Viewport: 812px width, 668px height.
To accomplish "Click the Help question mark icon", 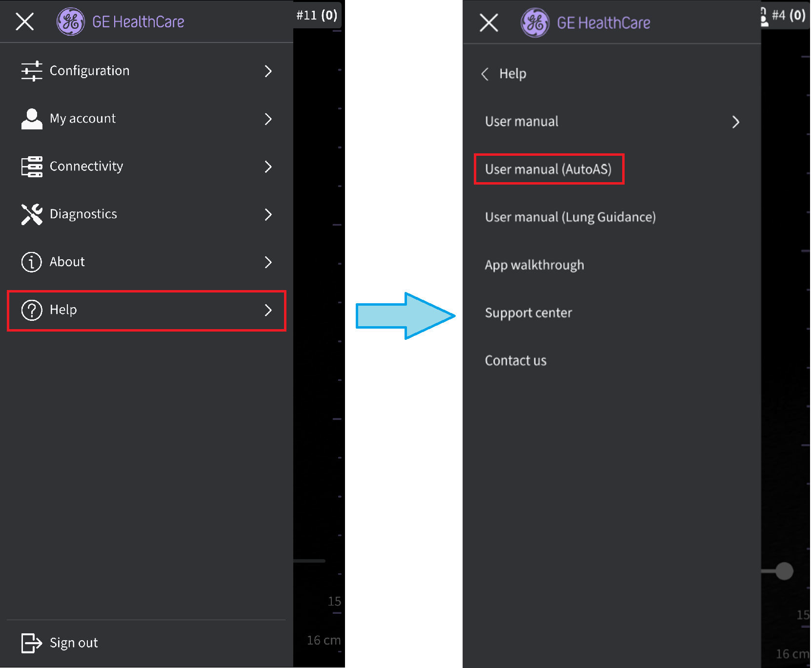I will [x=32, y=310].
